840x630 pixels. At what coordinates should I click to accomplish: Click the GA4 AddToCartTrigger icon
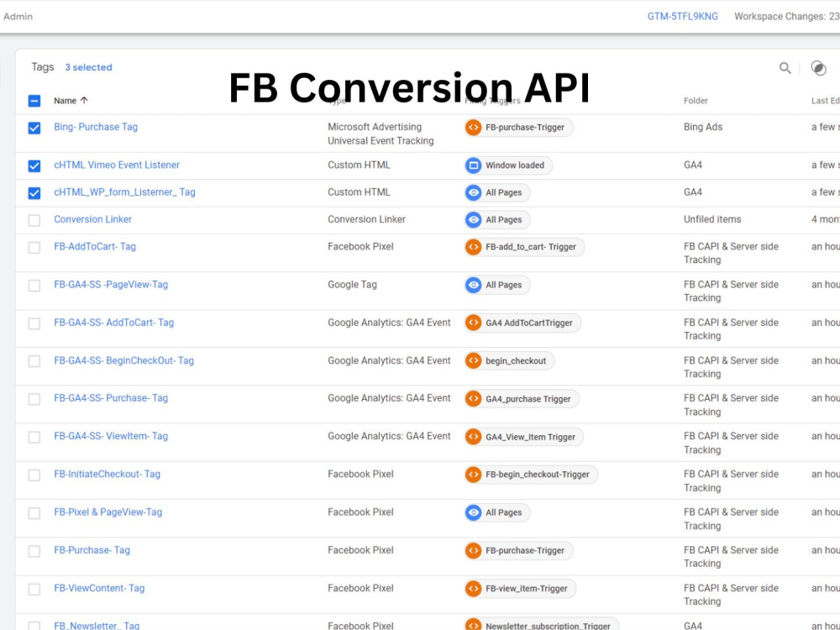(x=473, y=323)
